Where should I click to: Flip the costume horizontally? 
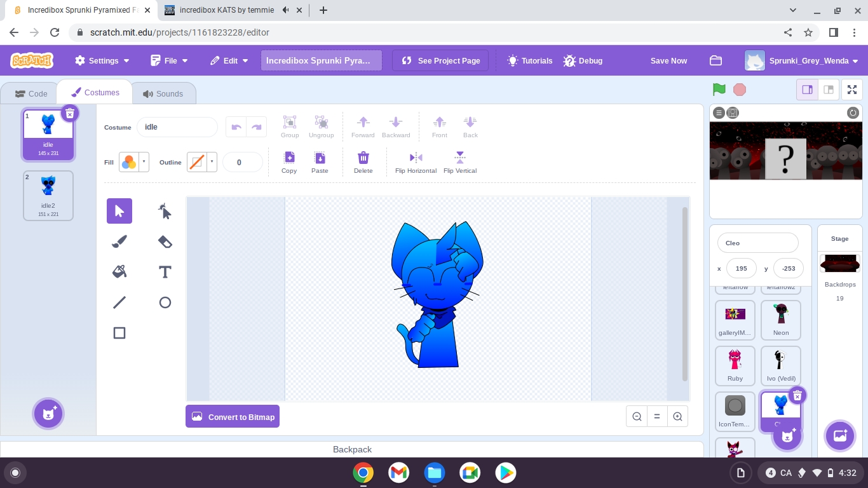point(415,162)
